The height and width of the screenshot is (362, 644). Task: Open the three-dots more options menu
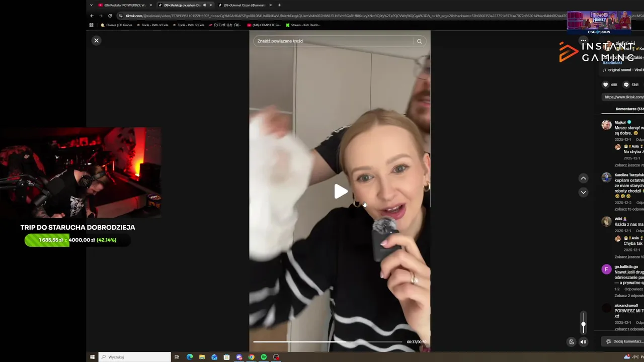pos(583,40)
